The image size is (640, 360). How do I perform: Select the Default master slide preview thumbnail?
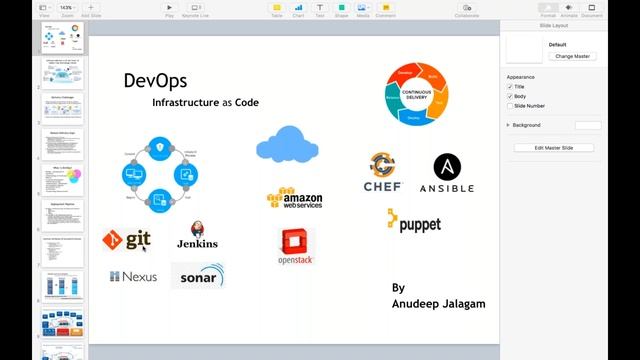[524, 49]
